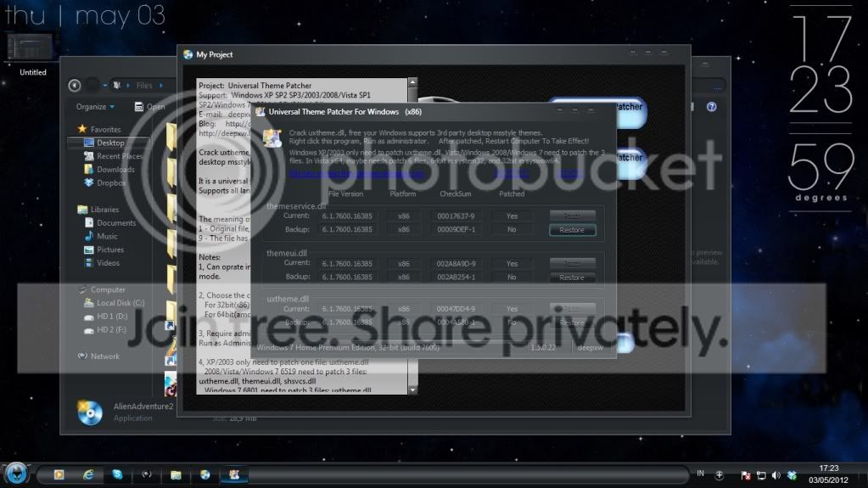The width and height of the screenshot is (868, 488).
Task: Click Restore for themeui.dll
Action: pos(572,277)
